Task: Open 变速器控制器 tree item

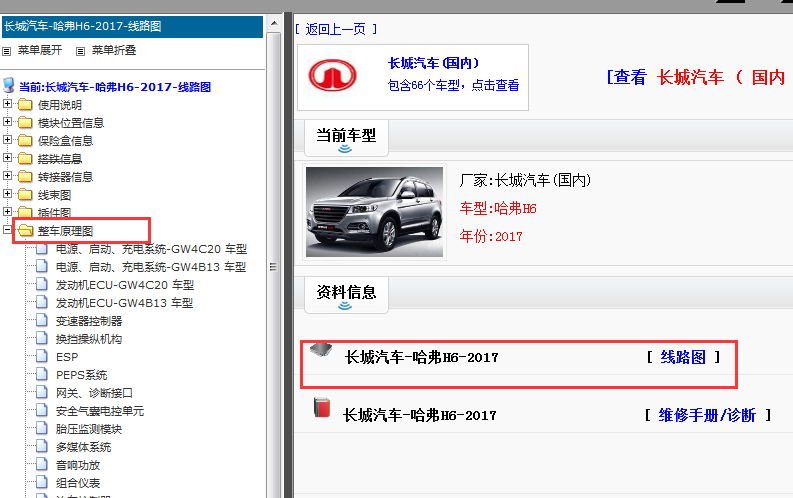Action: coord(89,321)
